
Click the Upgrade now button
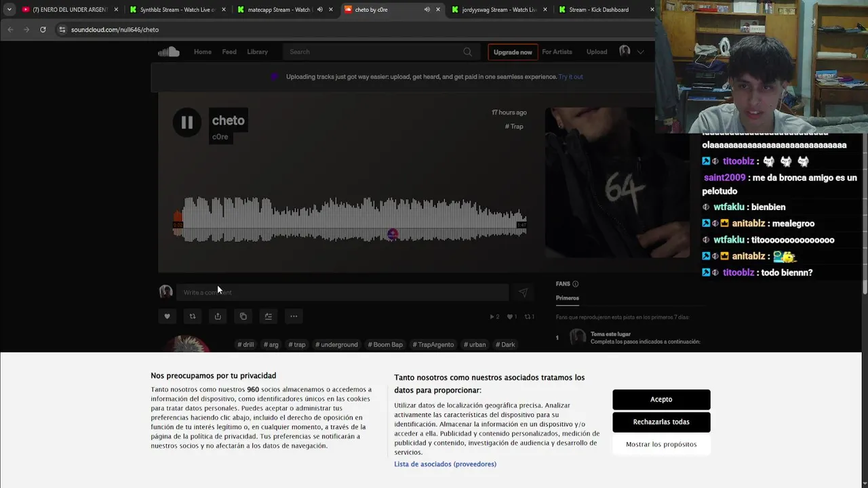click(x=513, y=52)
